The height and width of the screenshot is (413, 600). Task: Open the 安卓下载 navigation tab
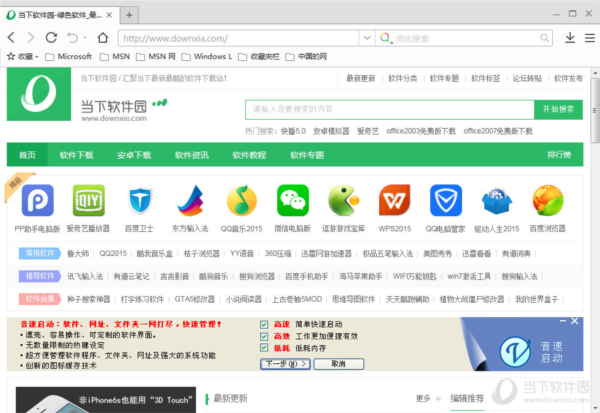pos(134,155)
